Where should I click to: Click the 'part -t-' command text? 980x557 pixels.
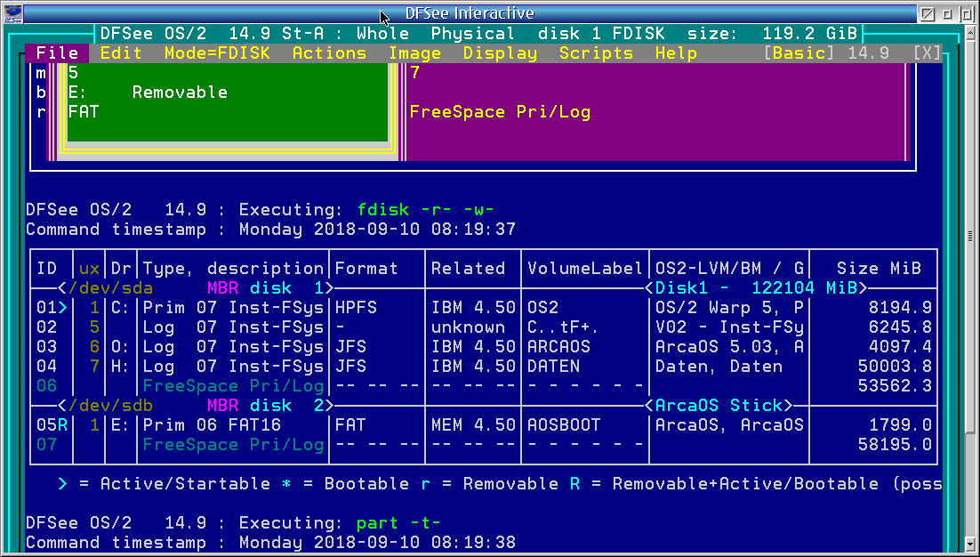click(x=398, y=522)
